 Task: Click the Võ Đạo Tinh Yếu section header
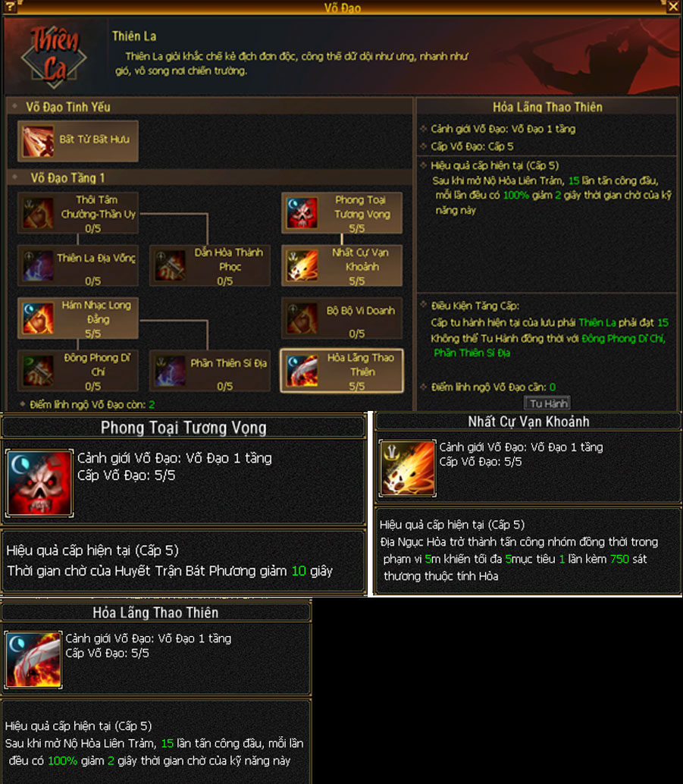68,107
